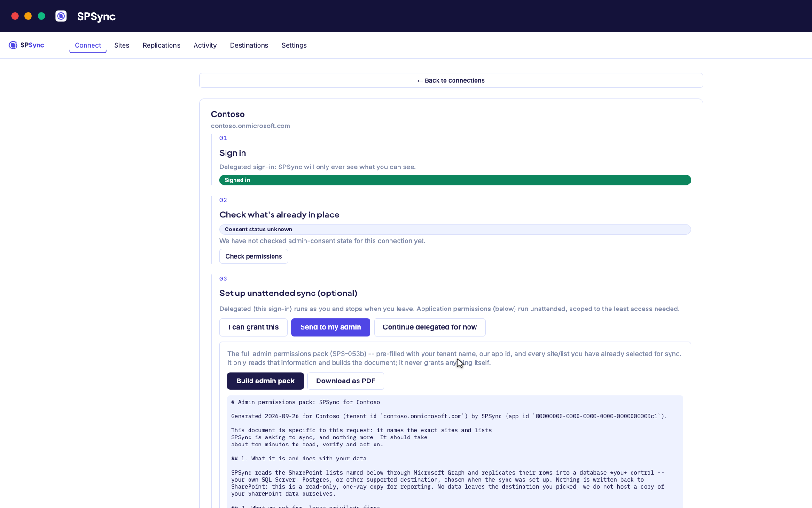Click the '# Admin permissions pack' line
Viewport: 812px width, 508px height.
[305, 402]
